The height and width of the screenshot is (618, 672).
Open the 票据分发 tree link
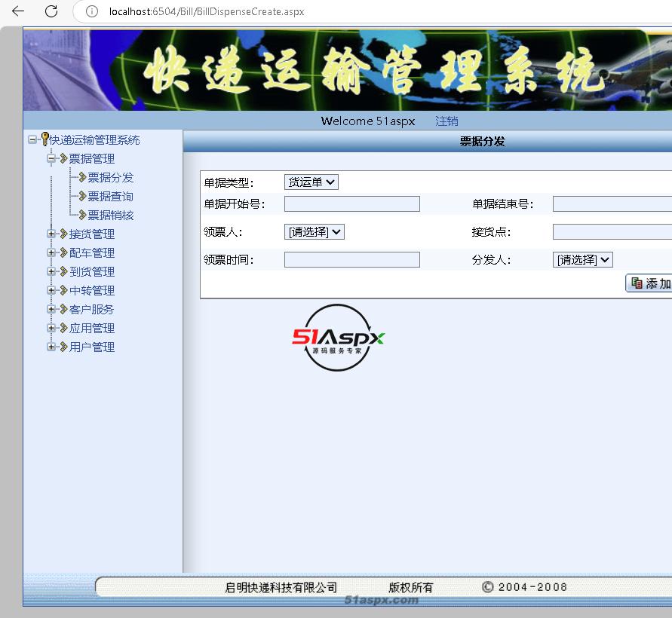click(111, 178)
